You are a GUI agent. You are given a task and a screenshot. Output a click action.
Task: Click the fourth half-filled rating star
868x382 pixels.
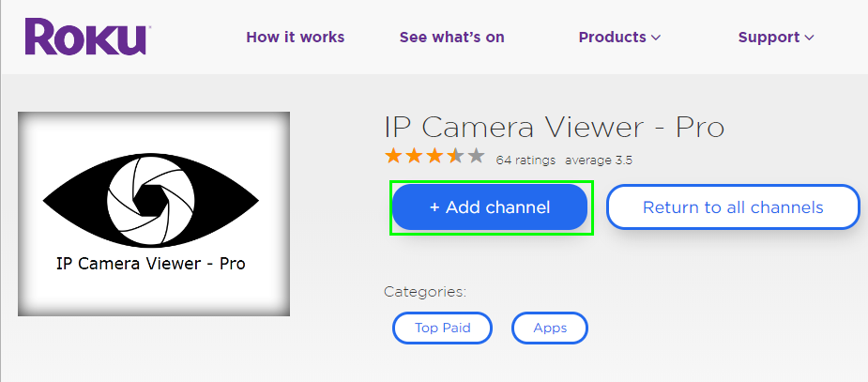tap(455, 157)
